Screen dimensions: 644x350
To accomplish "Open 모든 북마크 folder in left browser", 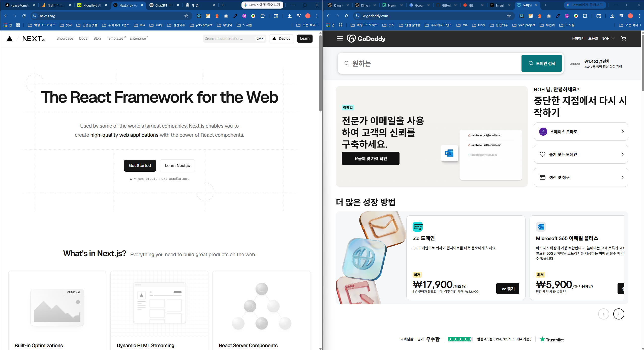I will click(308, 25).
